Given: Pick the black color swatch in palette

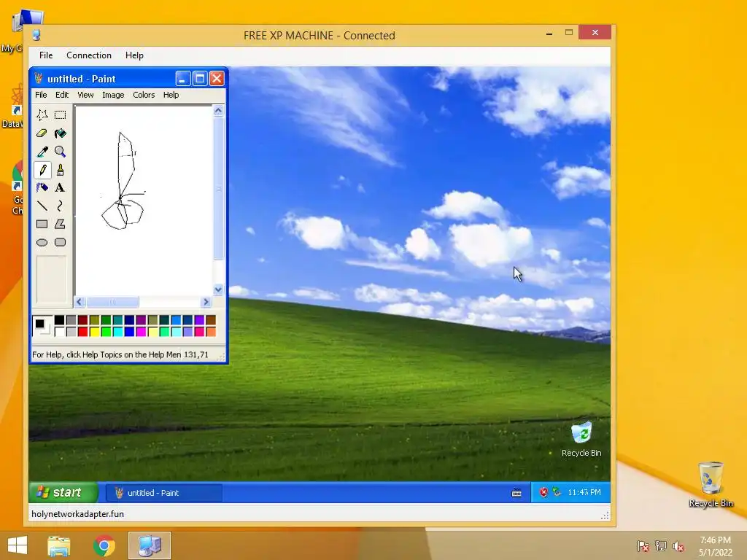Looking at the screenshot, I should [x=60, y=320].
